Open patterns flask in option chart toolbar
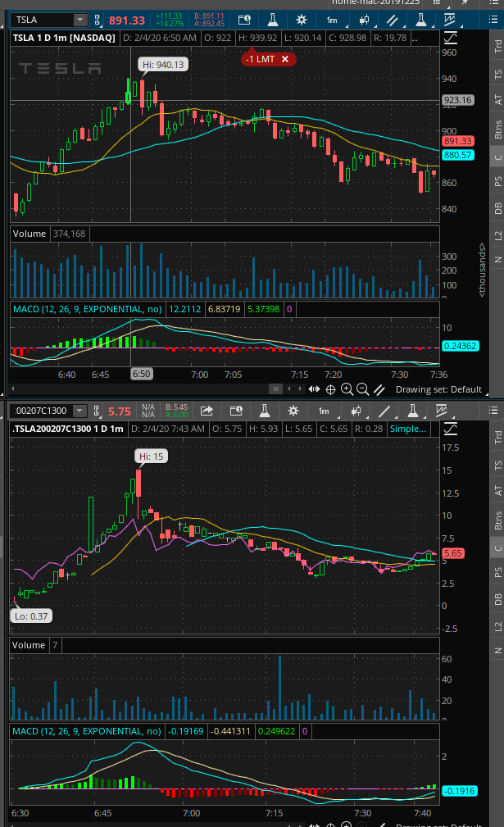 [413, 411]
